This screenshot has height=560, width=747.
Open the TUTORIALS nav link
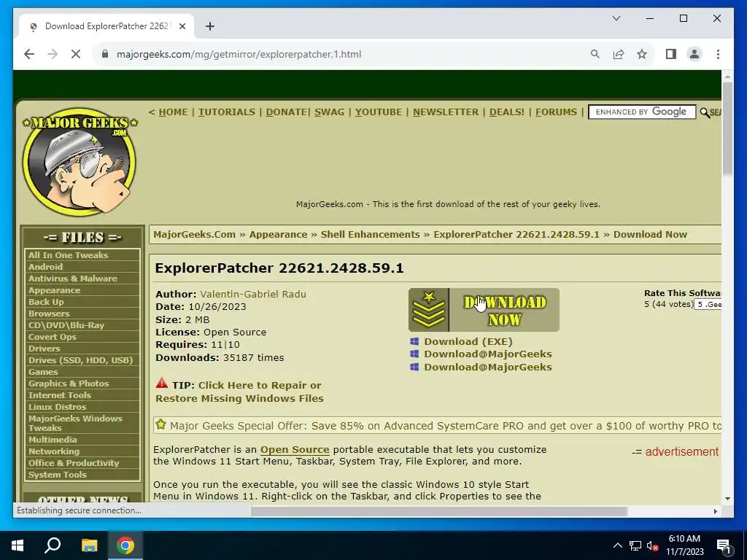tap(227, 112)
